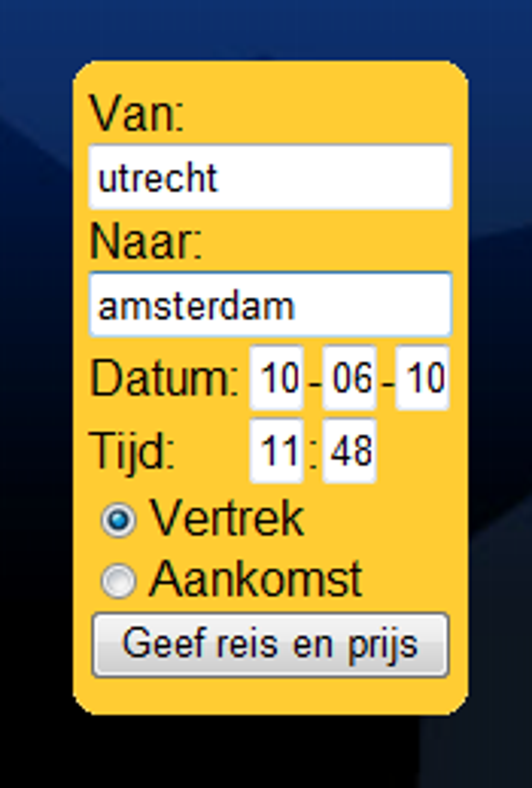Click the Tijd: label
Image resolution: width=532 pixels, height=788 pixels.
click(x=132, y=451)
